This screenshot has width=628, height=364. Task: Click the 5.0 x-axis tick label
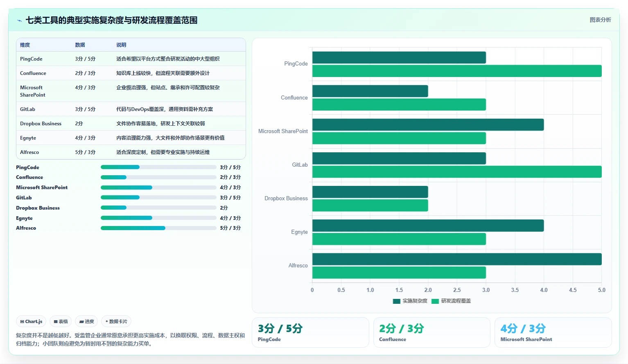tap(601, 290)
